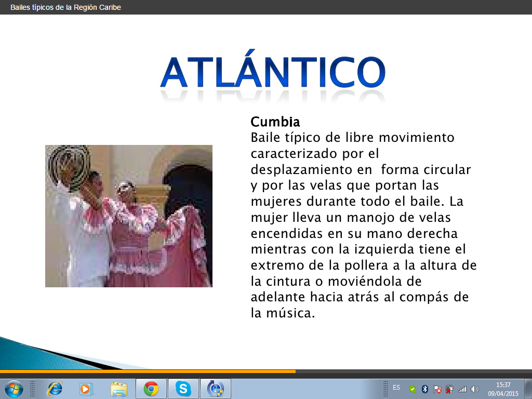Image resolution: width=532 pixels, height=399 pixels.
Task: Click the text line 'la música.'
Action: 283,313
